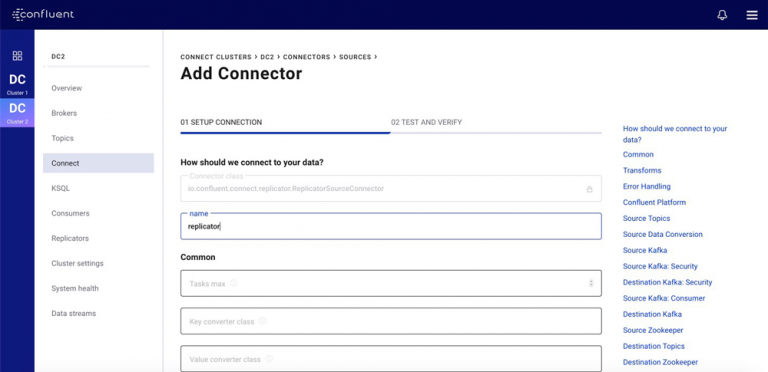The width and height of the screenshot is (768, 372).
Task: Click Value converter class info icon
Action: tap(269, 359)
